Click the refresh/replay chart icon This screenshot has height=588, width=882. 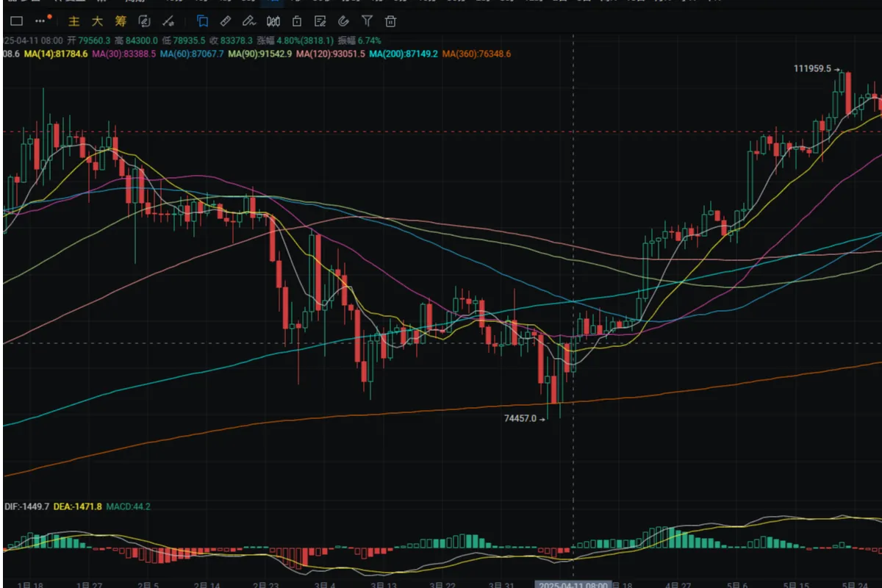[144, 21]
